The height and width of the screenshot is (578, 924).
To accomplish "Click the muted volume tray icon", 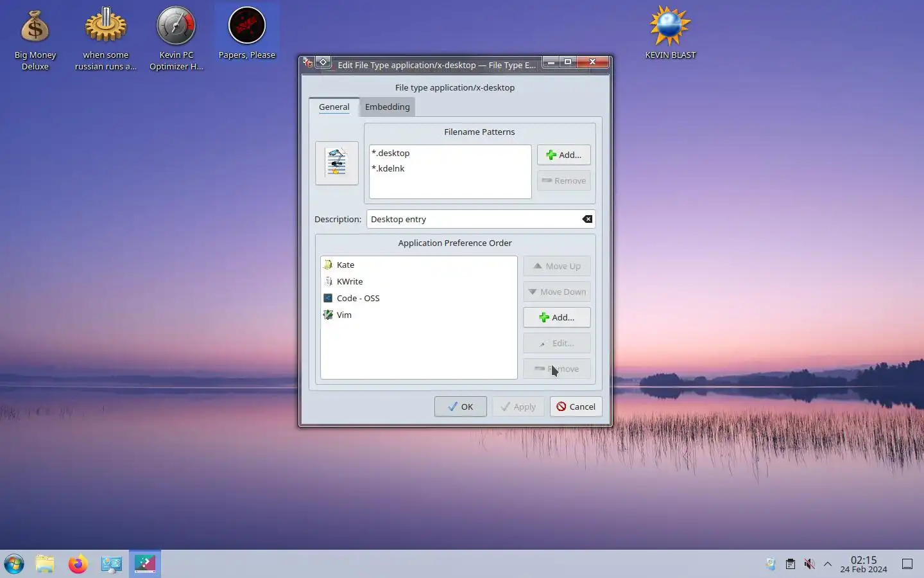I will point(809,564).
